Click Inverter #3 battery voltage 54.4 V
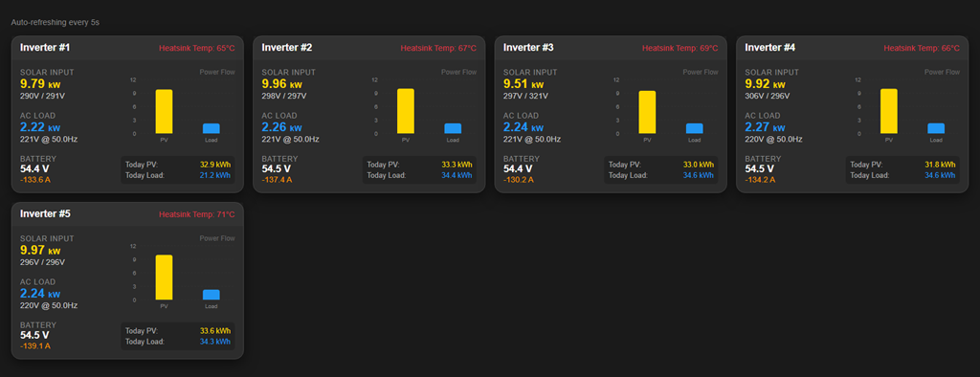 coord(518,168)
